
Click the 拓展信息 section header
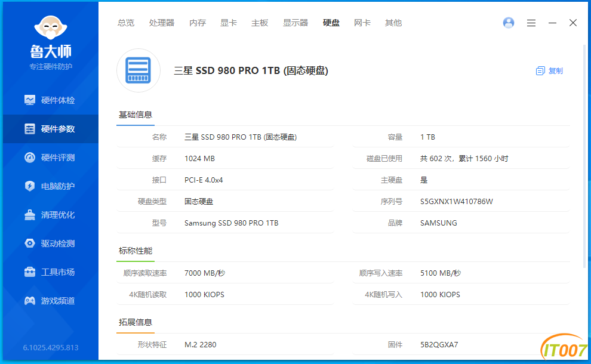136,323
